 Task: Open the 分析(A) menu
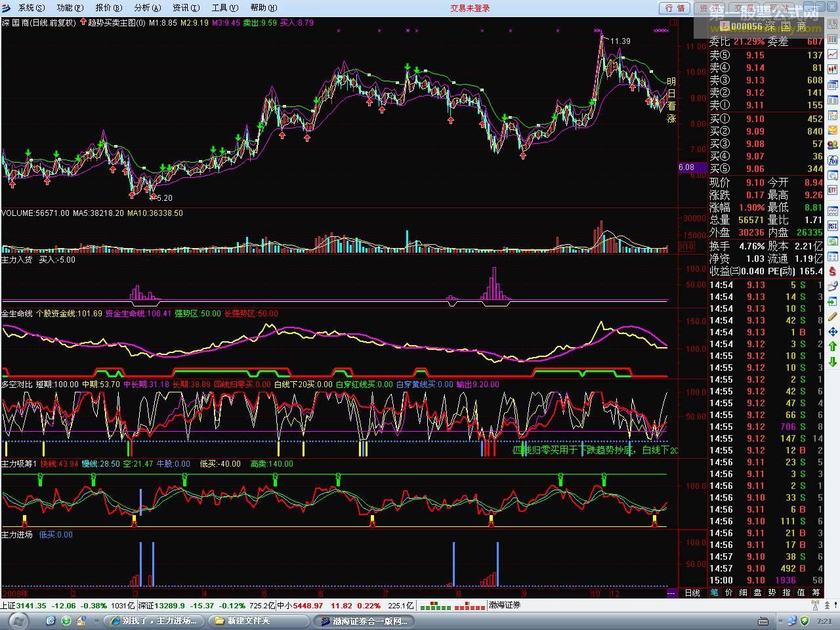coord(148,8)
